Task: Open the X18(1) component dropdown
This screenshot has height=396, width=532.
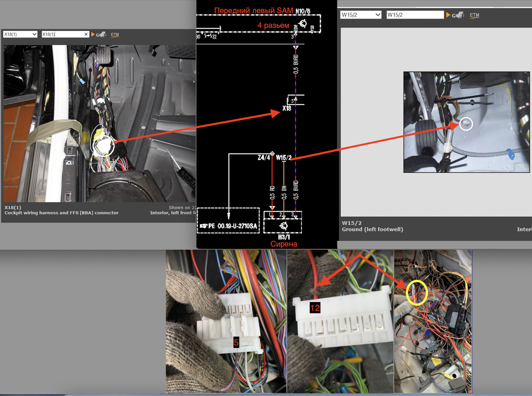Action: tap(20, 34)
